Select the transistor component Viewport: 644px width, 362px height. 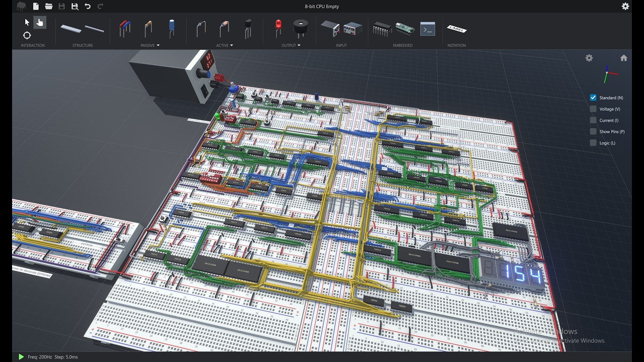tap(248, 29)
